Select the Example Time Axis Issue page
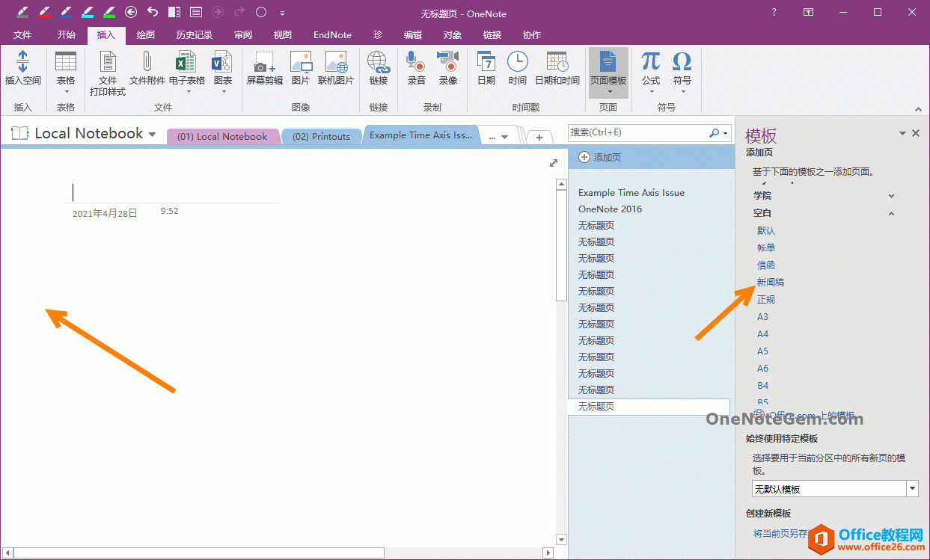Viewport: 930px width, 560px height. 631,192
